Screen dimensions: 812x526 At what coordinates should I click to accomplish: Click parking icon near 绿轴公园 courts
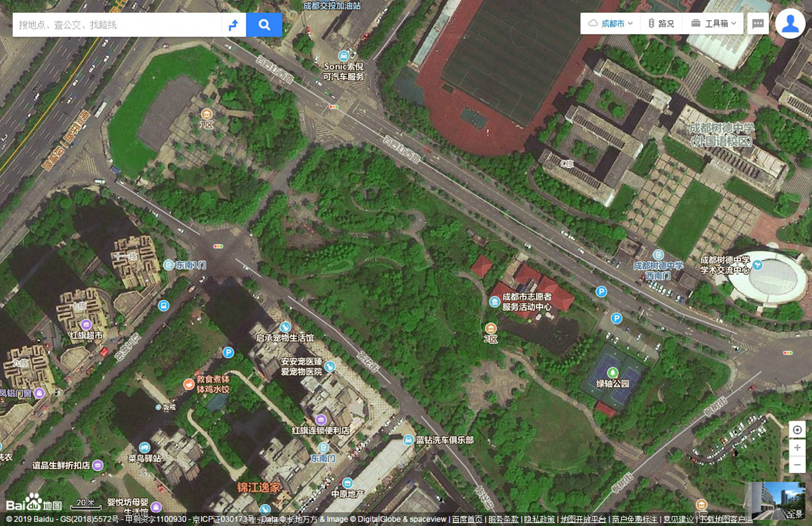616,319
